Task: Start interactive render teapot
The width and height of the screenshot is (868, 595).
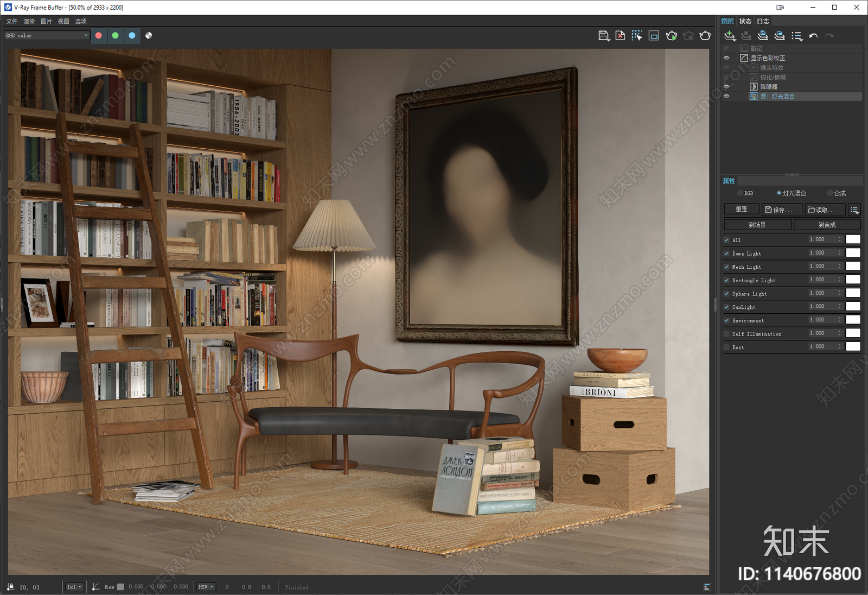Action: tap(672, 36)
